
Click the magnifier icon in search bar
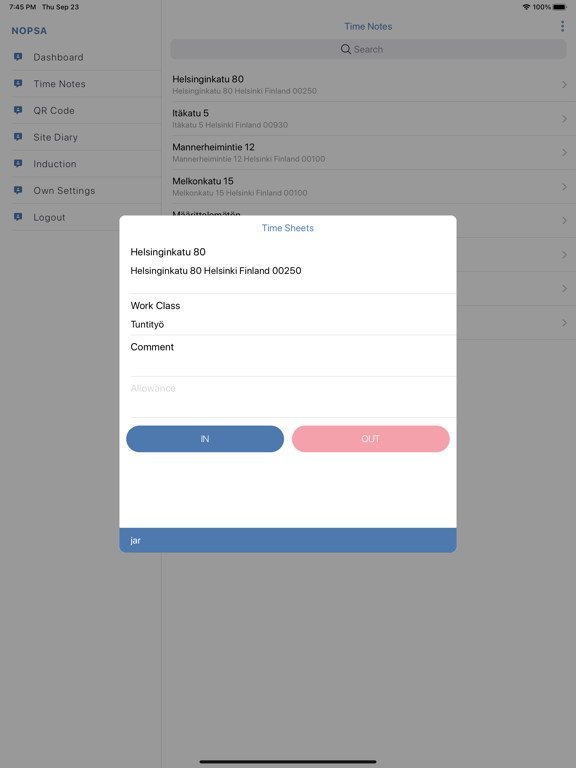pyautogui.click(x=346, y=49)
